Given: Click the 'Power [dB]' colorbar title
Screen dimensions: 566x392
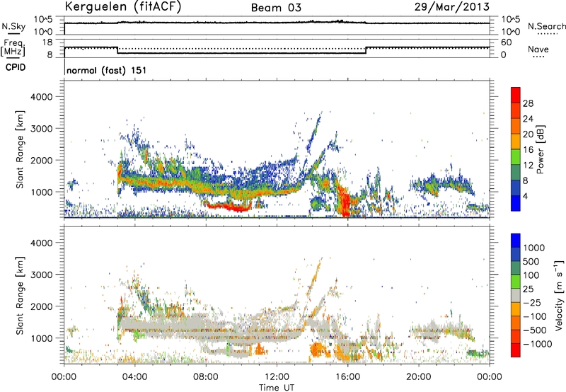Looking at the screenshot, I should click(x=541, y=149).
